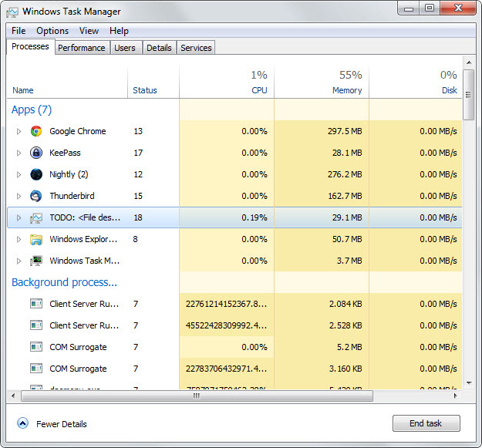Viewport: 482px width, 448px height.
Task: Expand the KeePass process group
Action: click(19, 153)
